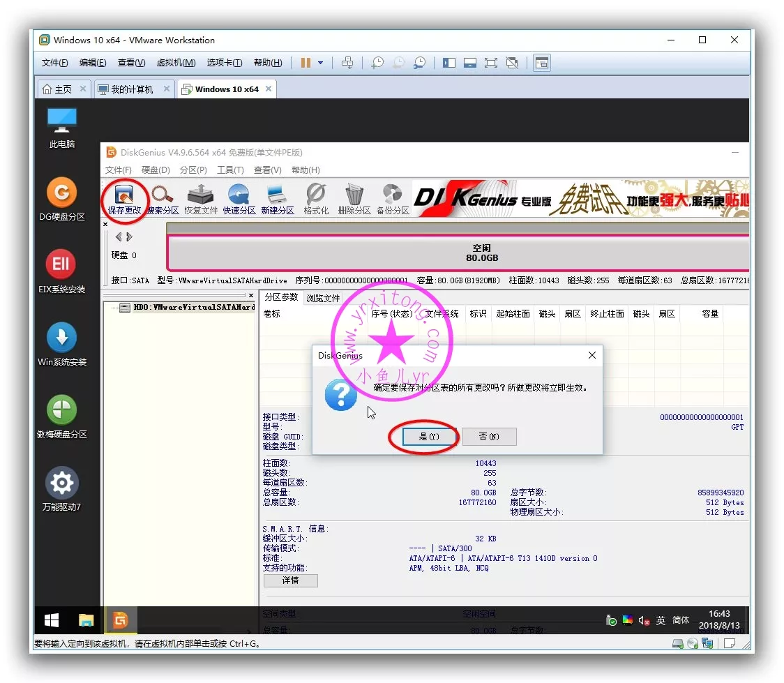The height and width of the screenshot is (683, 784).
Task: Send Ctrl+Alt+Del to the virtual machine
Action: click(347, 63)
